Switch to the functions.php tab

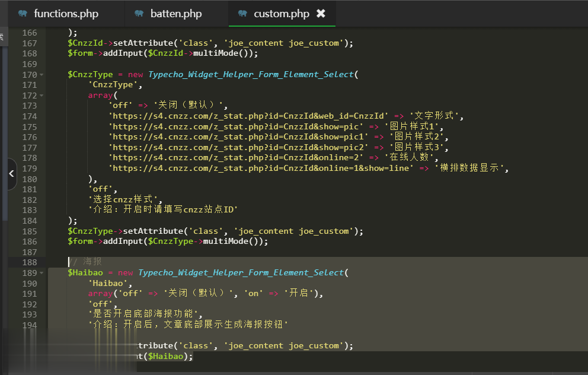pos(66,14)
